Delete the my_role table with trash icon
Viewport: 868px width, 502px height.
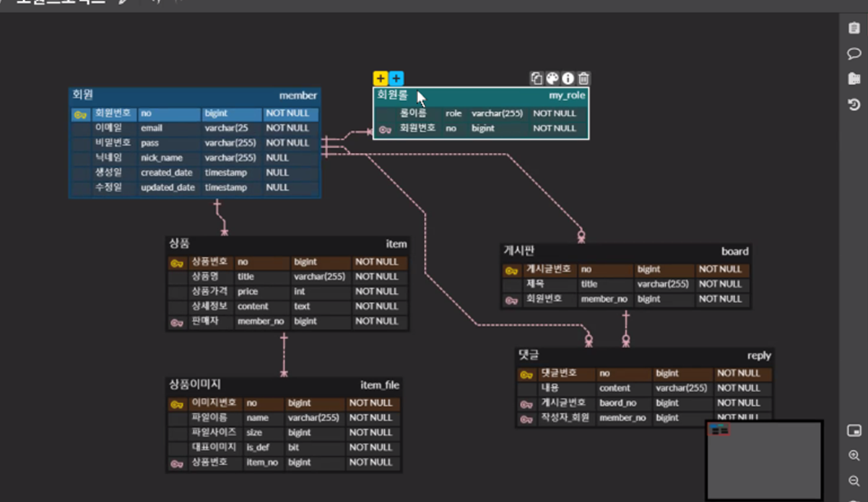tap(583, 79)
